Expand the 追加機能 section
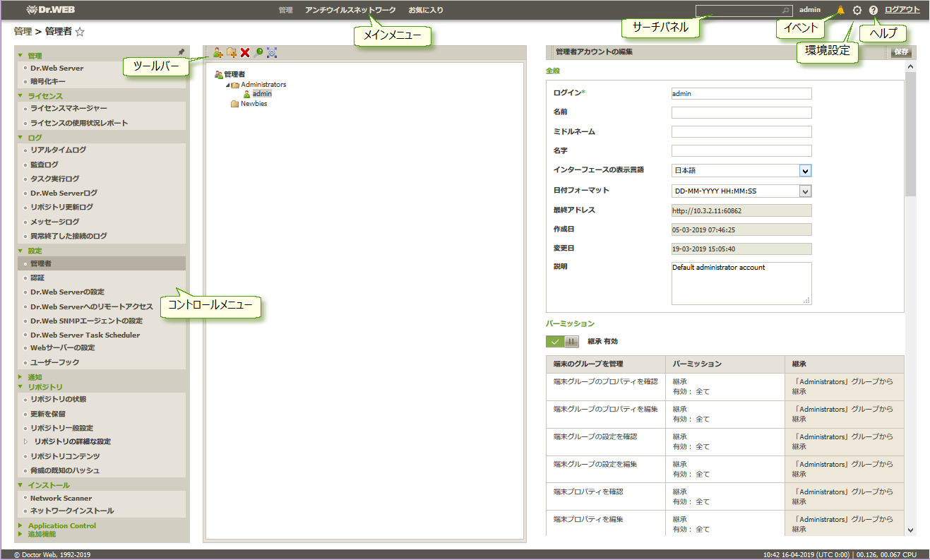This screenshot has height=560, width=930. pos(20,534)
